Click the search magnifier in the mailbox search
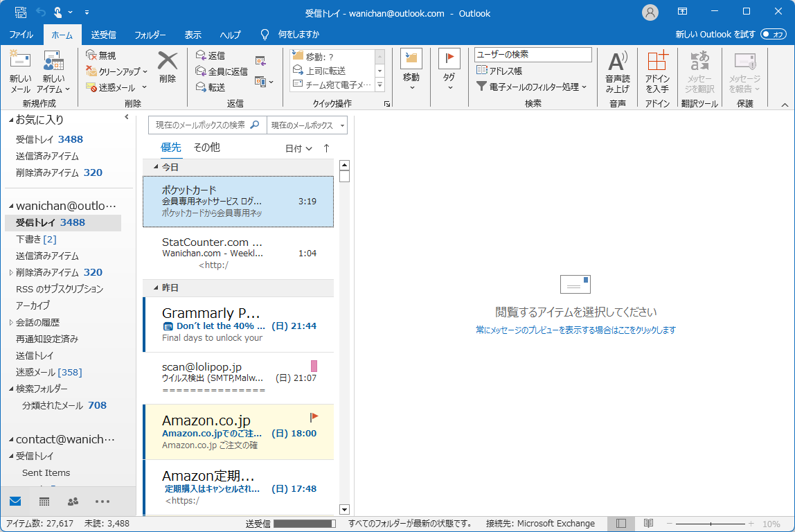Screen dimensions: 795x532 pos(255,125)
